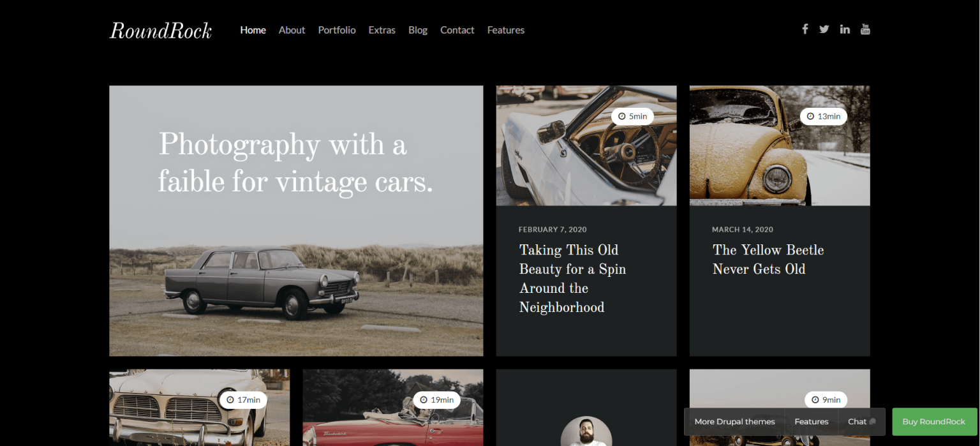Screen dimensions: 980x446
Task: Select the Contact menu entry
Action: coord(457,30)
